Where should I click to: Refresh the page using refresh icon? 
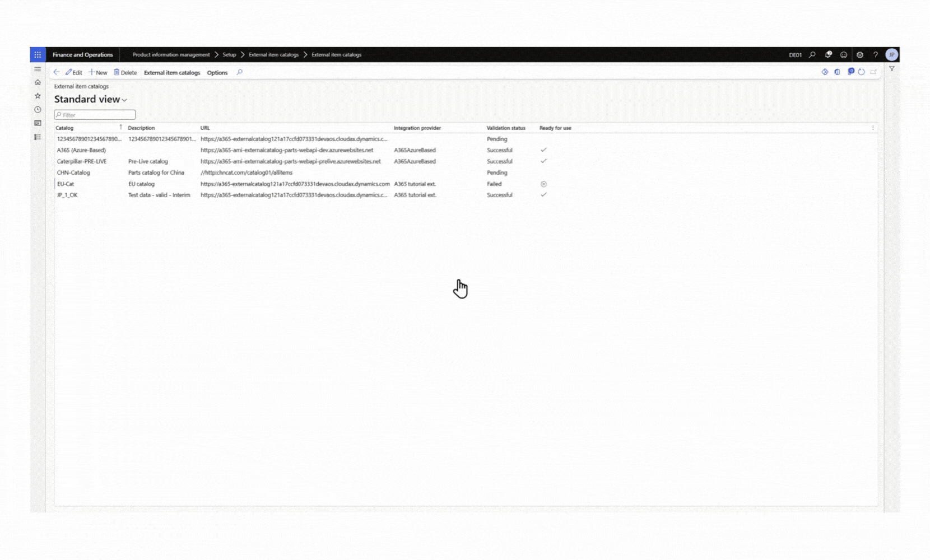pos(861,72)
